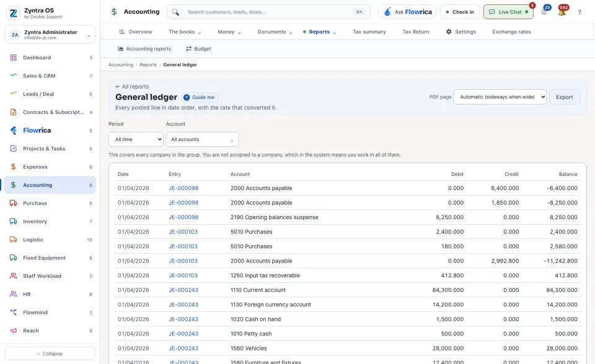
Task: Open the All accounts filter dropdown
Action: (202, 139)
